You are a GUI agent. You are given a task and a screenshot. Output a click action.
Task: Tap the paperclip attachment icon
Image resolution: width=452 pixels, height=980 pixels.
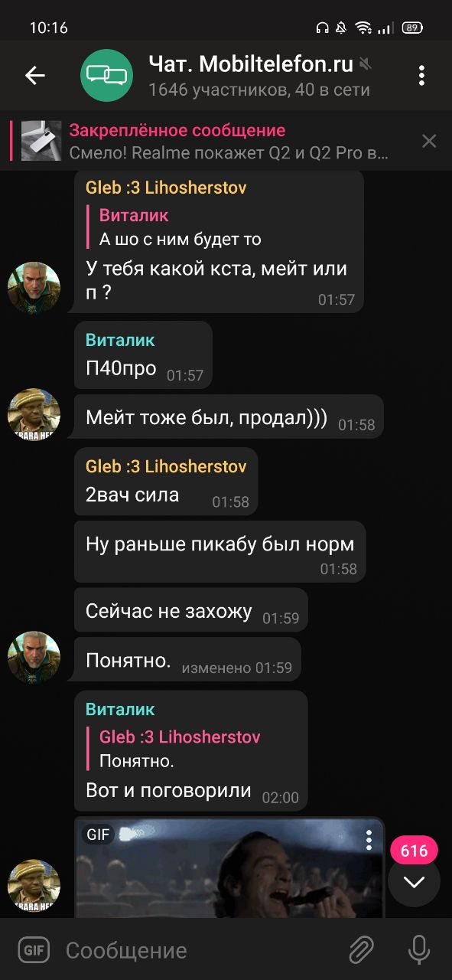click(x=361, y=950)
